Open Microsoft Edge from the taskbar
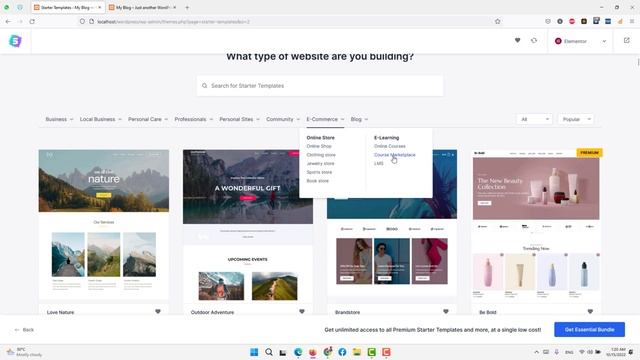640x360 pixels. (x=298, y=352)
